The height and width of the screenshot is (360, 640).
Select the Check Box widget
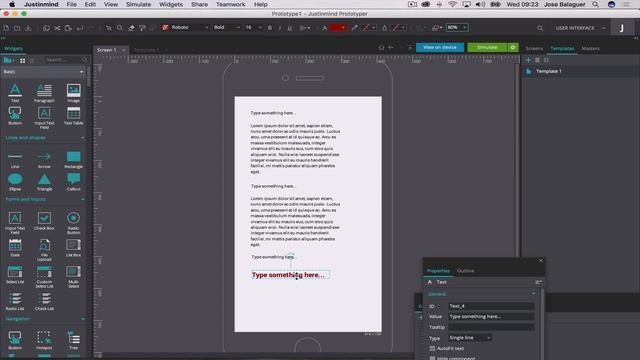coord(44,221)
